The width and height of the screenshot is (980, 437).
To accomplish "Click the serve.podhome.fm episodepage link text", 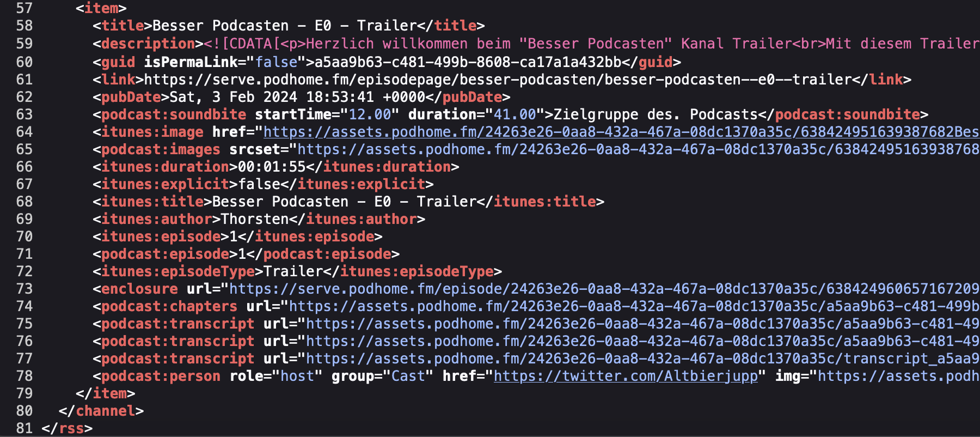I will pos(498,80).
